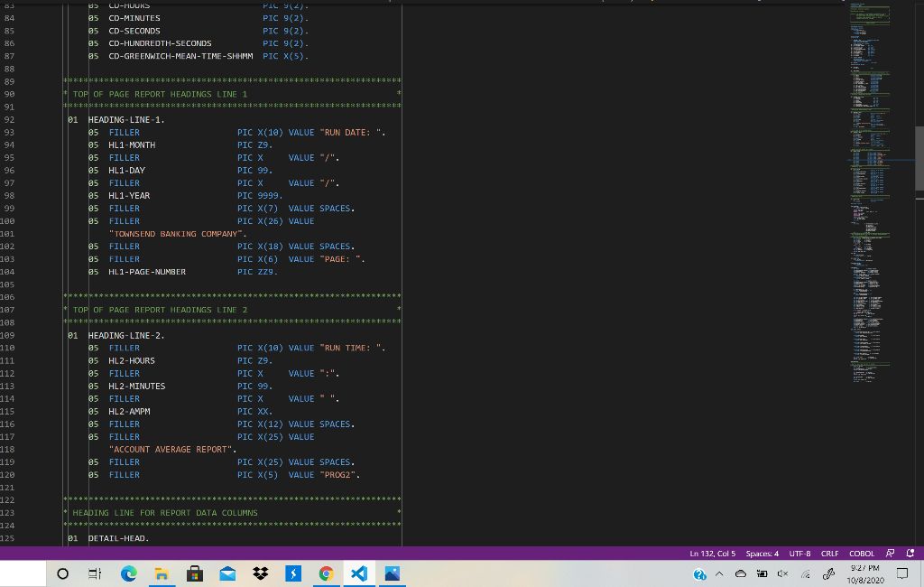Open File Explorer from the taskbar
This screenshot has width=924, height=587.
click(x=162, y=573)
